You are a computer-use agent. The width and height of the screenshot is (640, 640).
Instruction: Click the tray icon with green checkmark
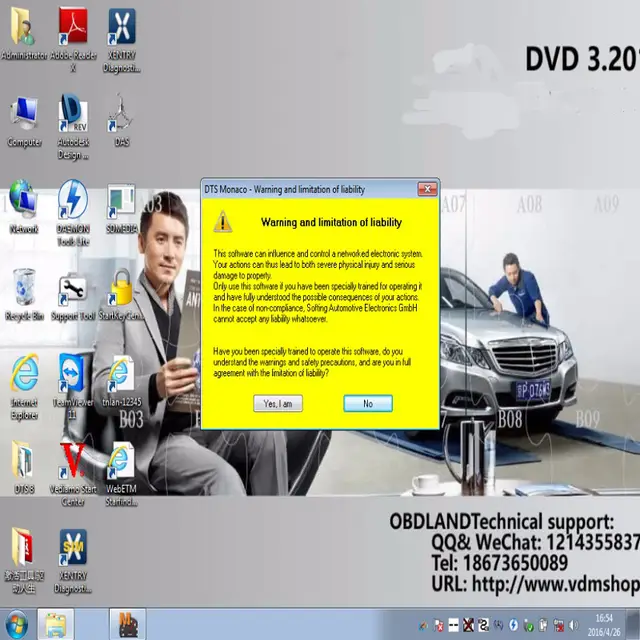click(529, 625)
